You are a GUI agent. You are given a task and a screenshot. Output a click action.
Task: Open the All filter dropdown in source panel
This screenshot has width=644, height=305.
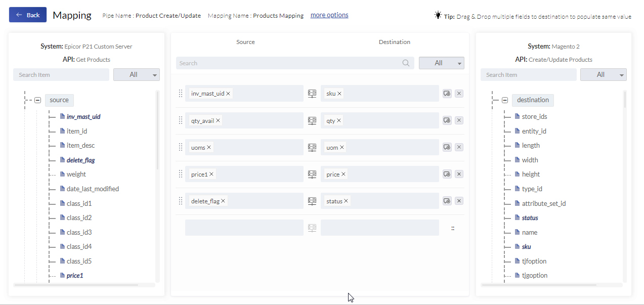[x=137, y=75]
